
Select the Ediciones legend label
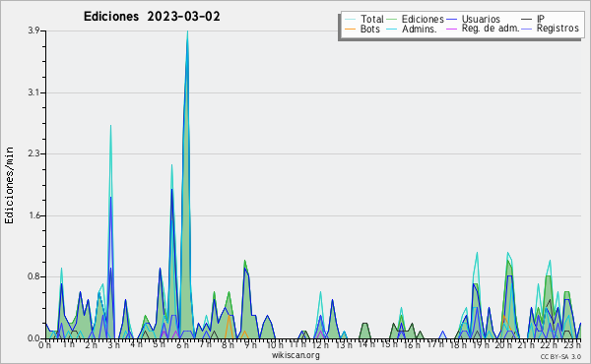pos(423,19)
